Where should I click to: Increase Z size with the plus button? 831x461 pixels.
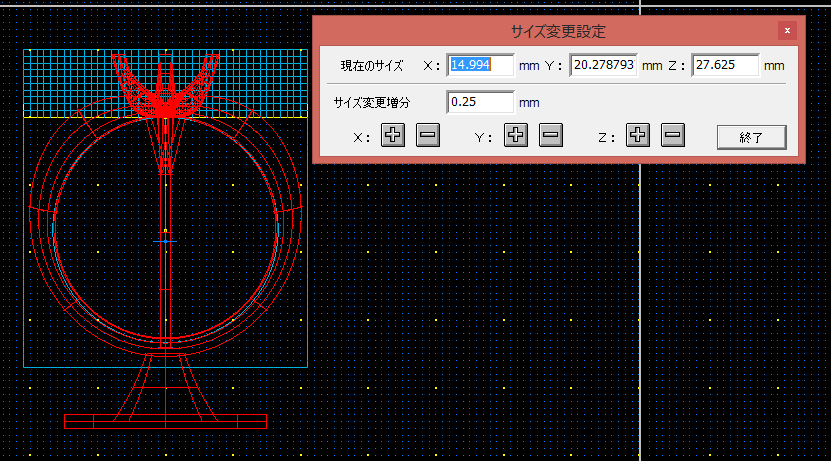(638, 136)
